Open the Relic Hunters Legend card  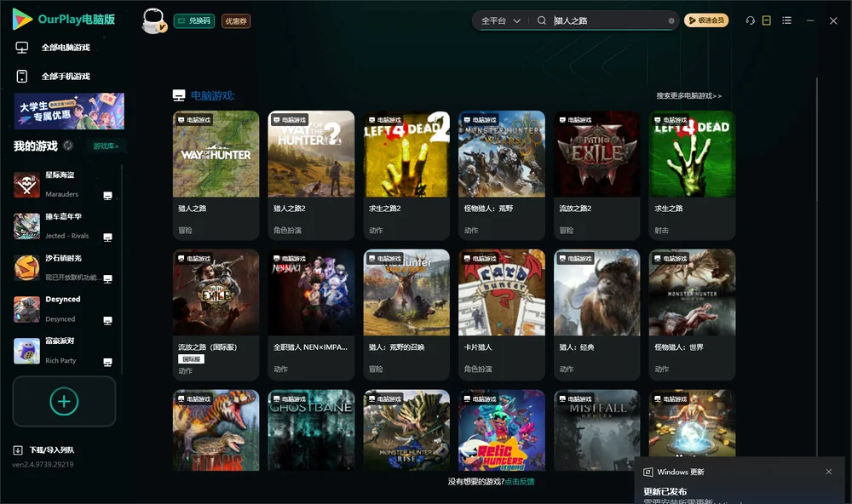[x=502, y=430]
